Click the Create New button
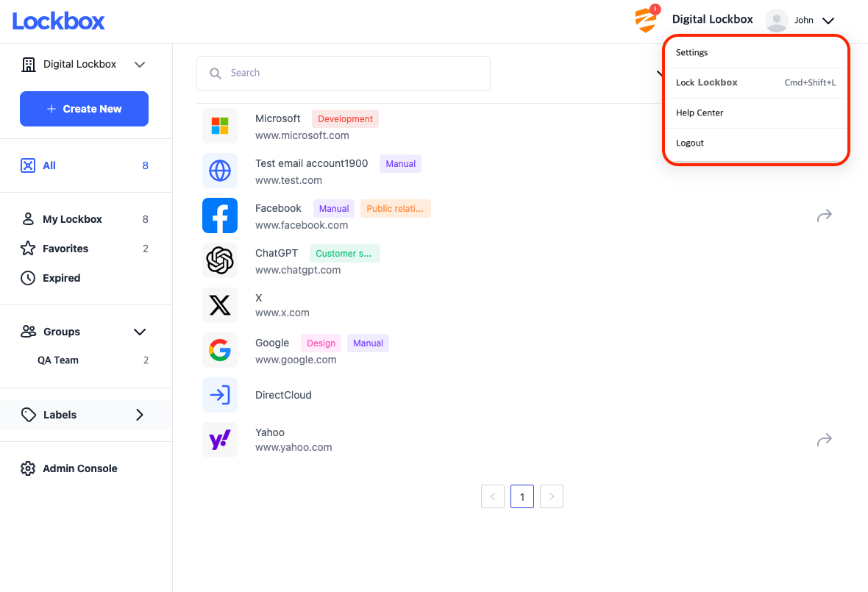 pyautogui.click(x=84, y=109)
